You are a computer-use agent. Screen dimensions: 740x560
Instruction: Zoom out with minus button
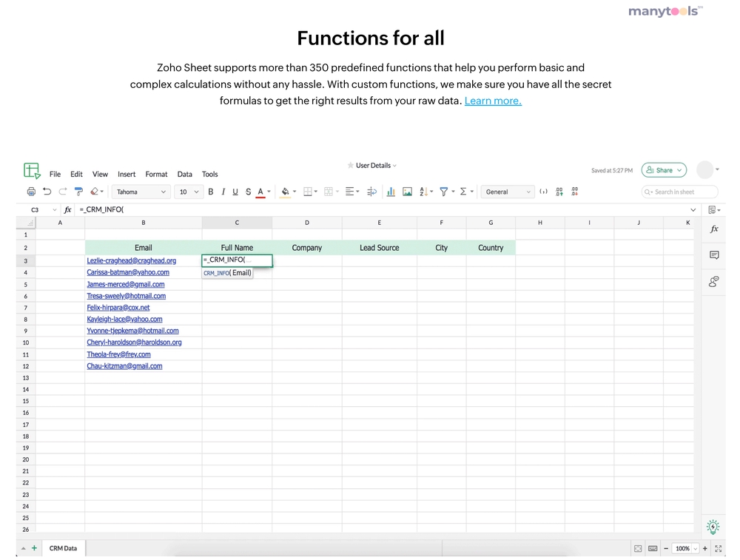666,549
